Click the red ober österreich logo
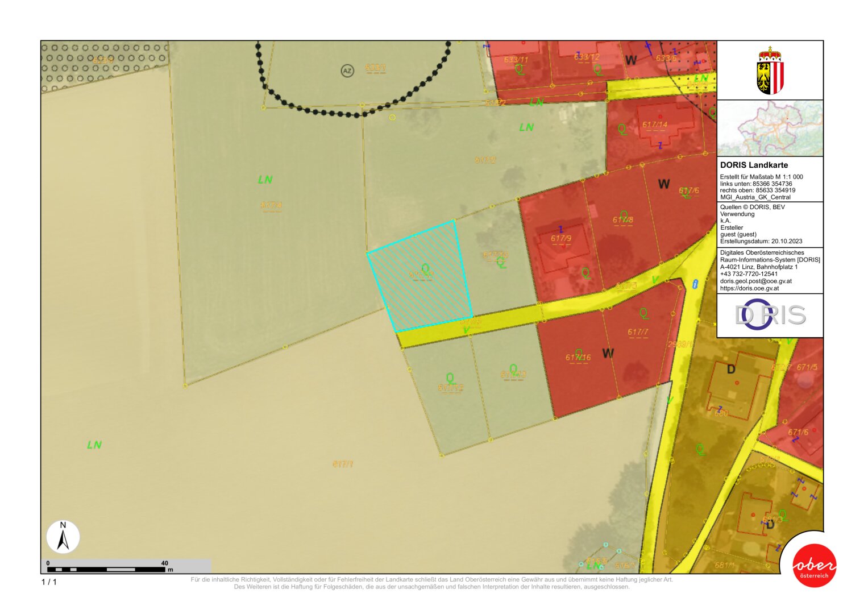The image size is (868, 614). pyautogui.click(x=814, y=566)
